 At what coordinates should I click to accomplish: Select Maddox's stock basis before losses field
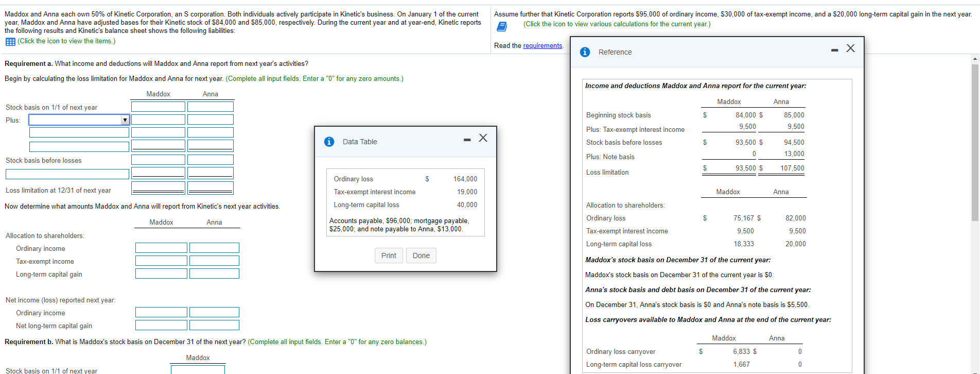(x=158, y=160)
